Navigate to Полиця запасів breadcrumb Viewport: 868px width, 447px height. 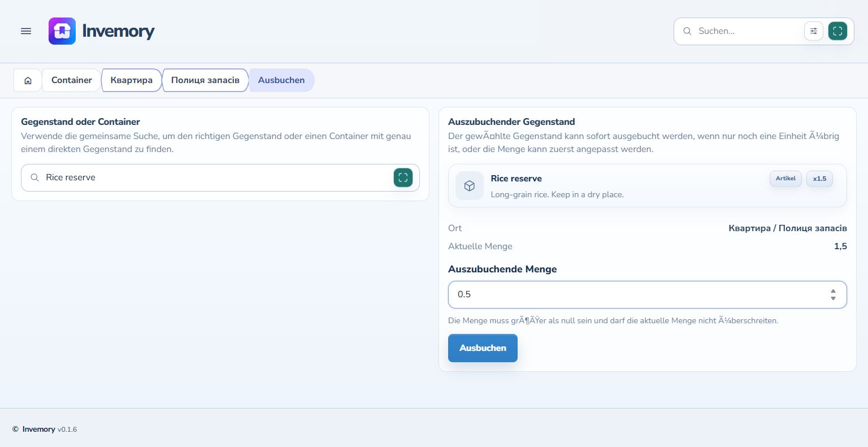(205, 80)
